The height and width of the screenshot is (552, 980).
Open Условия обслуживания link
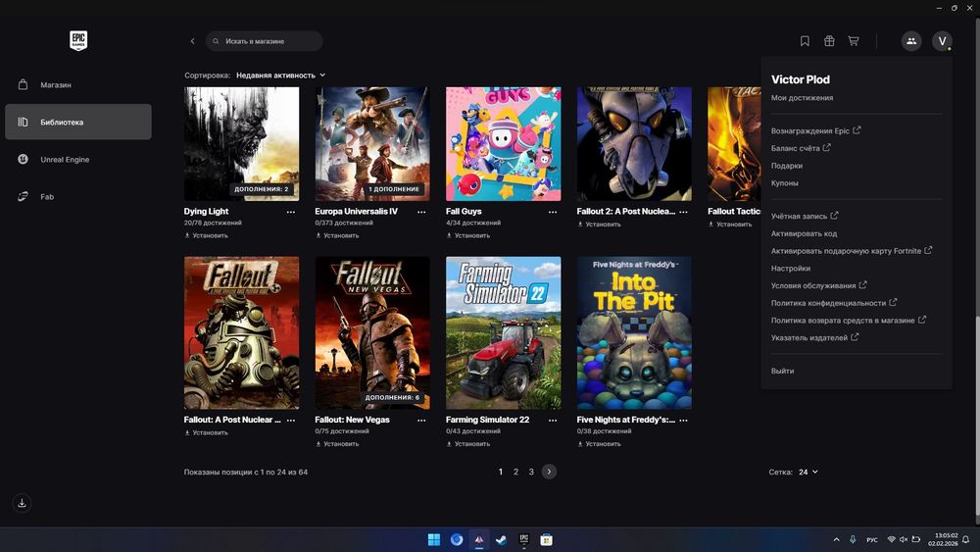[818, 285]
